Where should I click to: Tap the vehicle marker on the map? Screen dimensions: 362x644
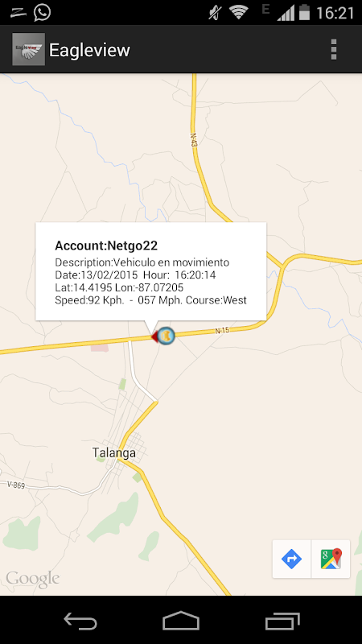click(x=167, y=336)
